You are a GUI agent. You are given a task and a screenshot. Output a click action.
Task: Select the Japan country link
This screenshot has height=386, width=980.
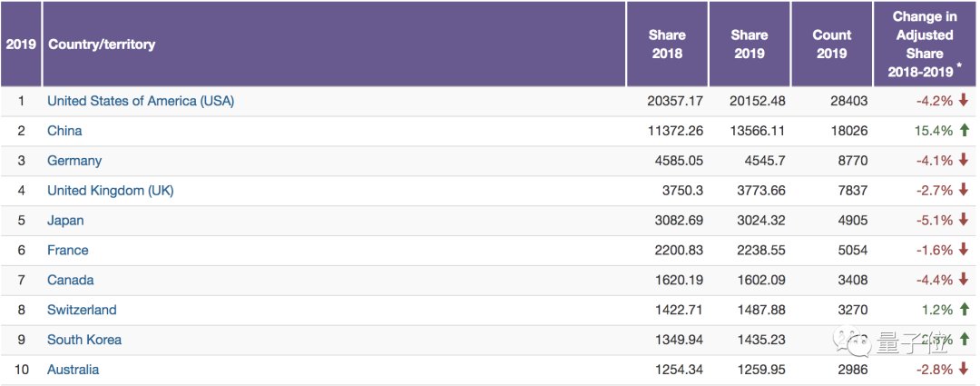(65, 220)
